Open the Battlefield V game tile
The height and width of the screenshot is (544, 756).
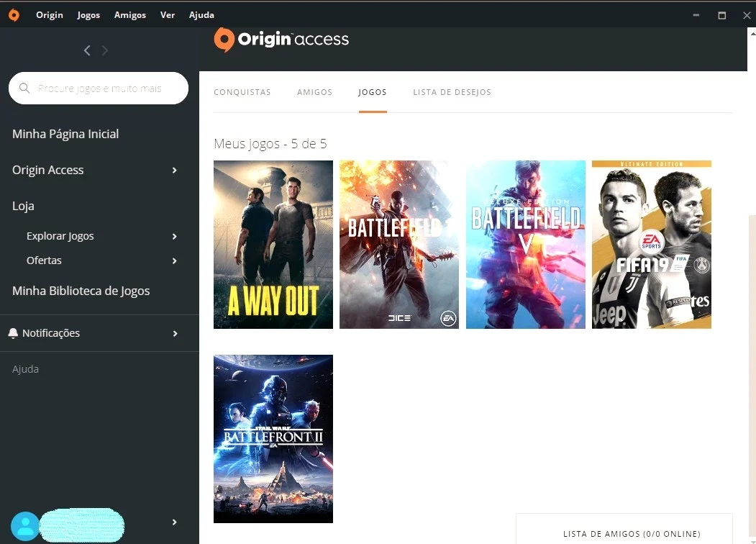point(526,245)
